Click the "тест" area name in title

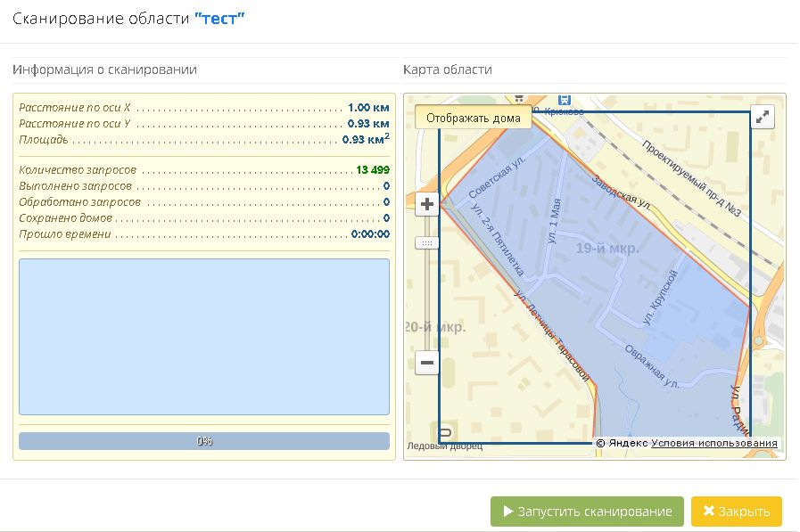click(220, 19)
